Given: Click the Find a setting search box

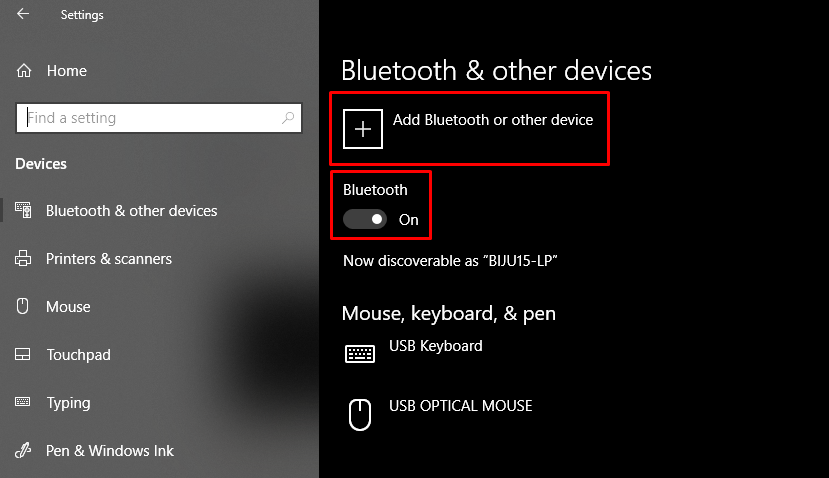Looking at the screenshot, I should pos(150,118).
